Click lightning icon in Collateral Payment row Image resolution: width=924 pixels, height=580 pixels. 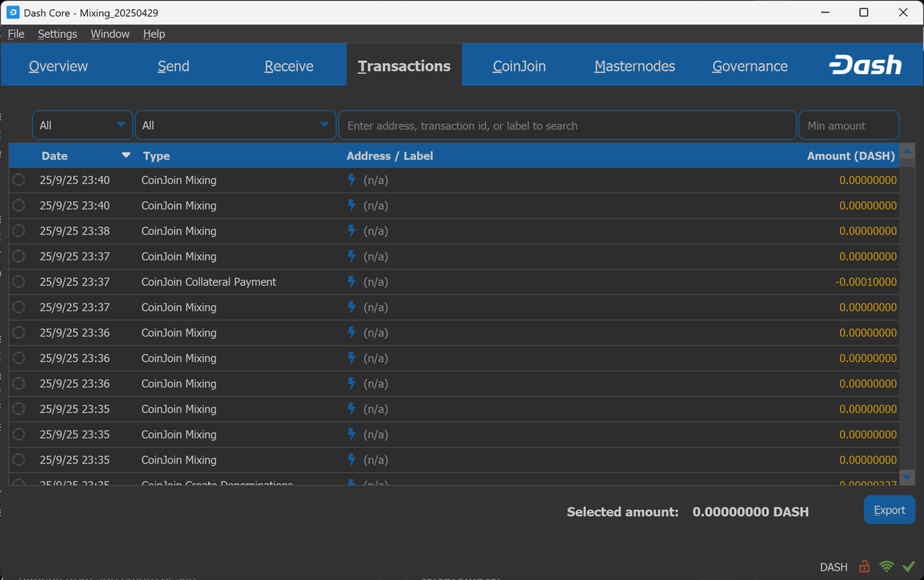click(352, 281)
